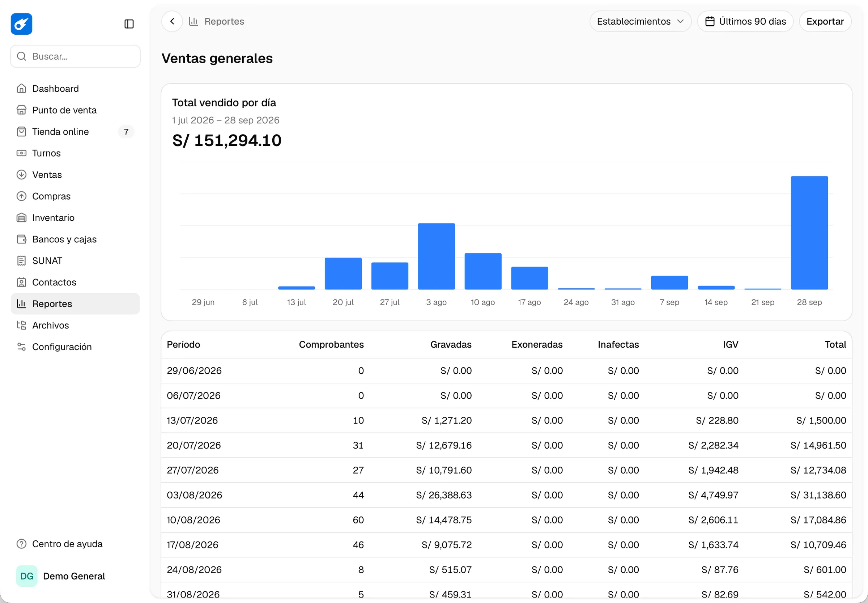868x603 pixels.
Task: Click the Dashboard home icon
Action: coord(22,88)
